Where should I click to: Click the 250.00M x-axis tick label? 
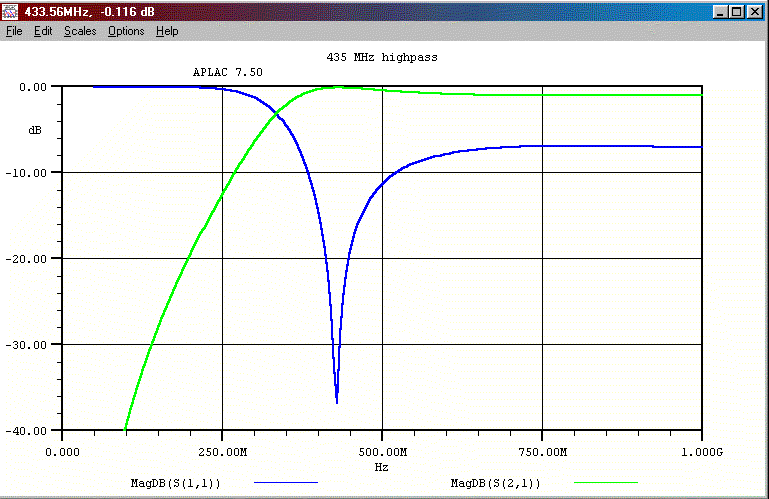click(222, 452)
